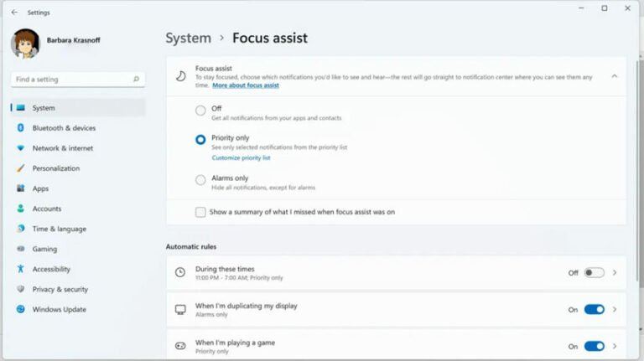Screen dimensions: 644x361
Task: Select the Off radio button
Action: click(200, 110)
